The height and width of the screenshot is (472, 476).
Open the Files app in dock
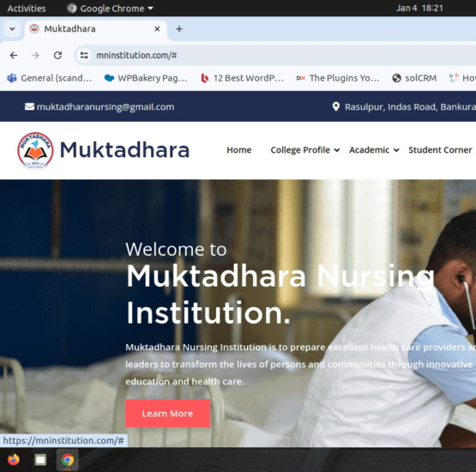click(x=40, y=459)
